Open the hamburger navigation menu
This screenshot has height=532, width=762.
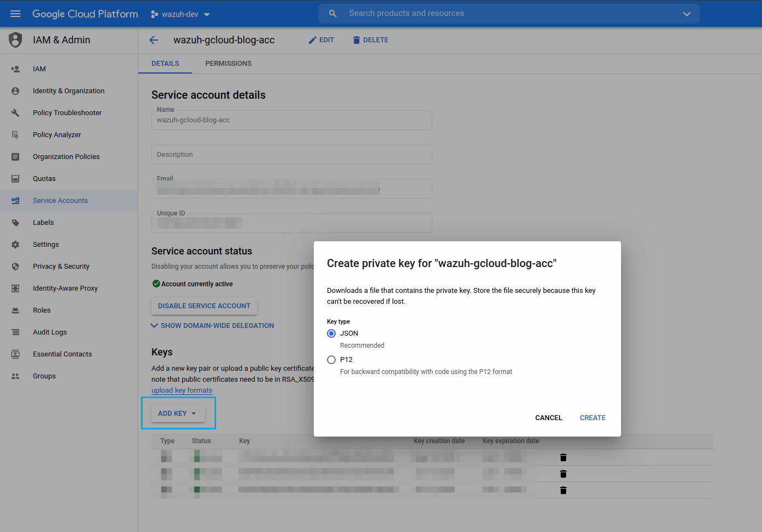click(15, 14)
